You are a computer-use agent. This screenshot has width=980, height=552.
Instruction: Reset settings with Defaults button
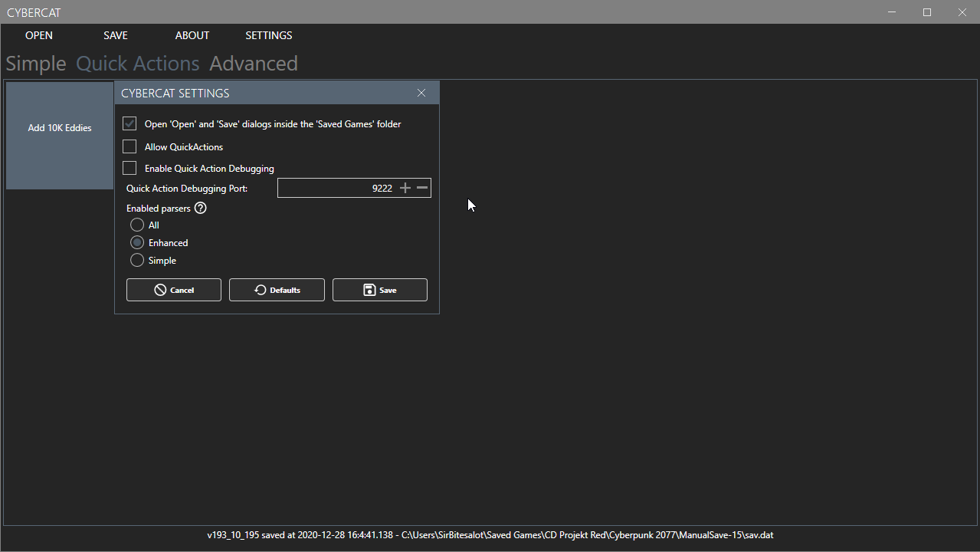[x=277, y=290]
